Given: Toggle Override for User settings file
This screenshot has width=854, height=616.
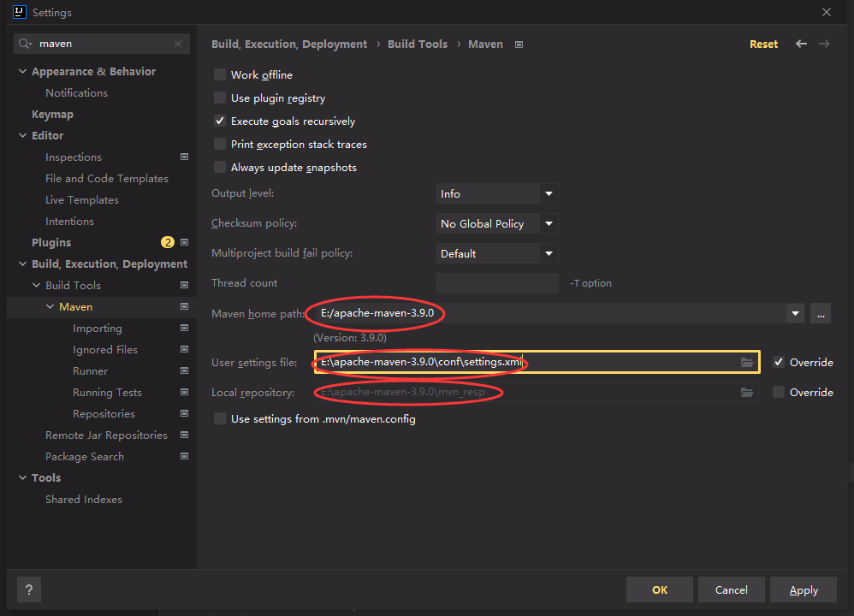Looking at the screenshot, I should (x=778, y=363).
